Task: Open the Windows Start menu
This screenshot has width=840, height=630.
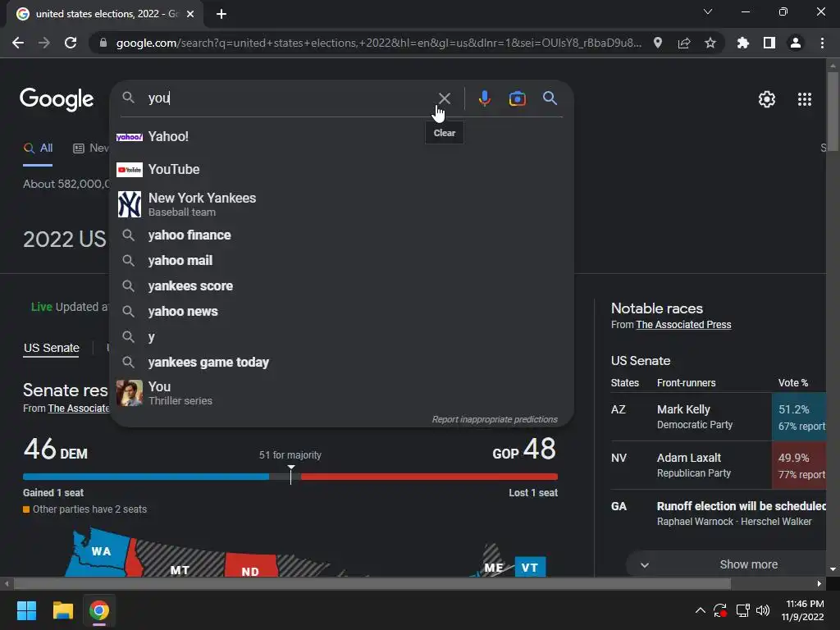Action: [26, 610]
